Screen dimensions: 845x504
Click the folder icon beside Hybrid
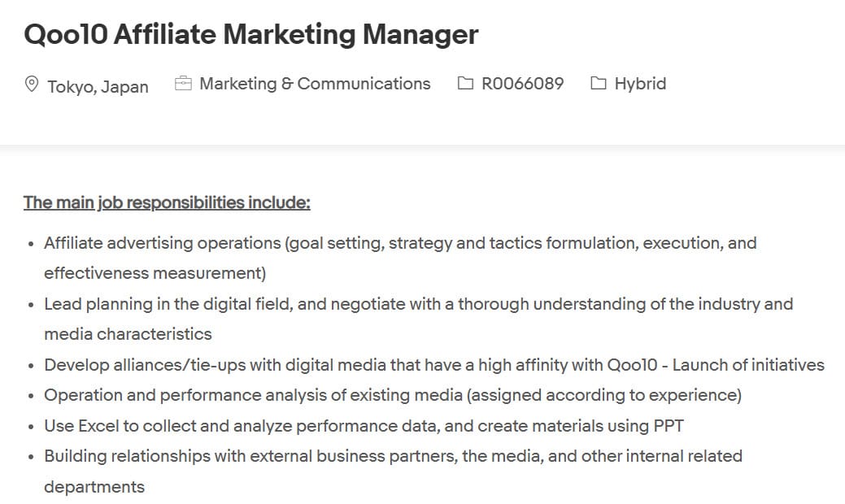pos(599,84)
